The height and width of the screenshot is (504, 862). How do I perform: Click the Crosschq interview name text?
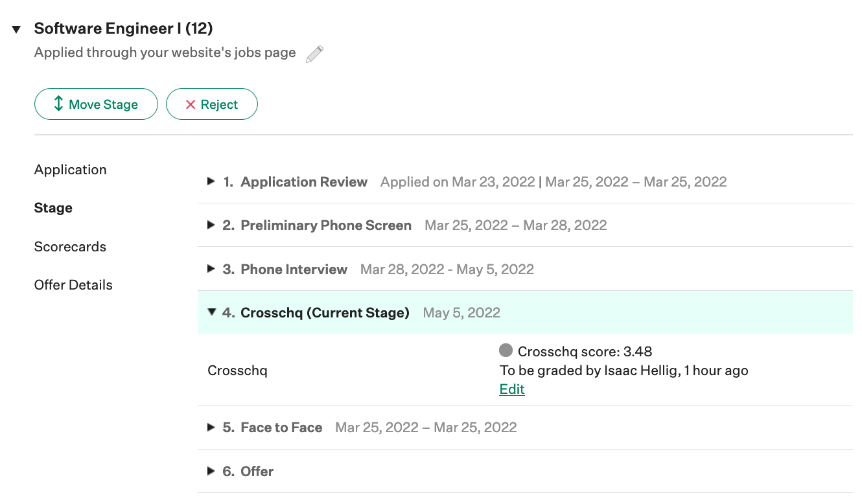[x=237, y=371]
